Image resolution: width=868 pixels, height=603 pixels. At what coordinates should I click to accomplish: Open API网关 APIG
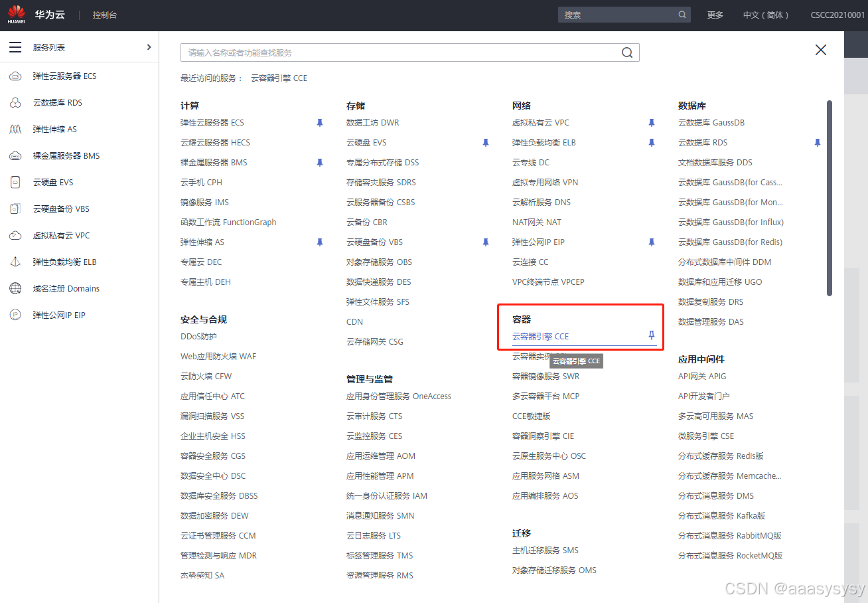[x=702, y=377]
